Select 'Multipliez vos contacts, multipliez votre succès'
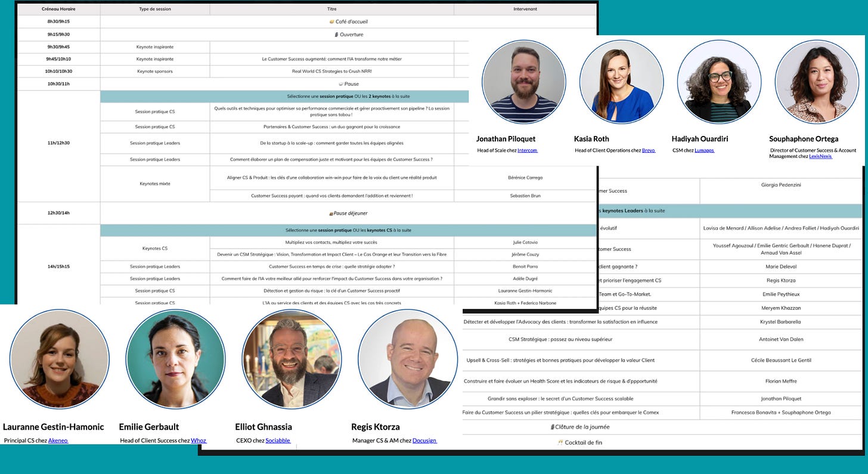Image resolution: width=868 pixels, height=474 pixels. click(x=332, y=243)
